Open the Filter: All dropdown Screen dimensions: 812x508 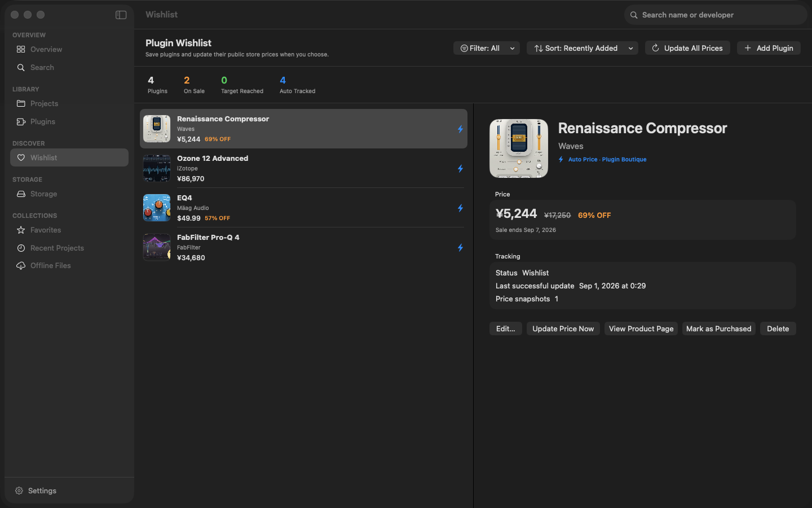(487, 48)
